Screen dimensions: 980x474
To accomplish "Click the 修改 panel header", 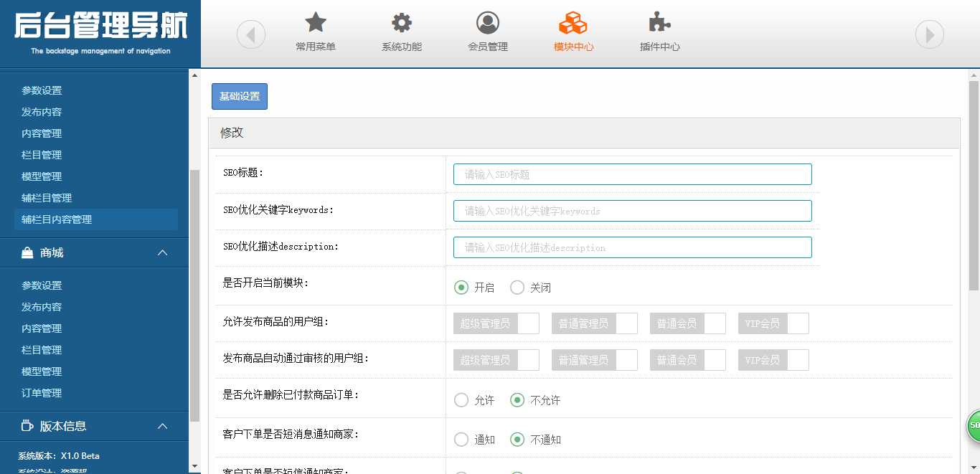I will pos(584,133).
